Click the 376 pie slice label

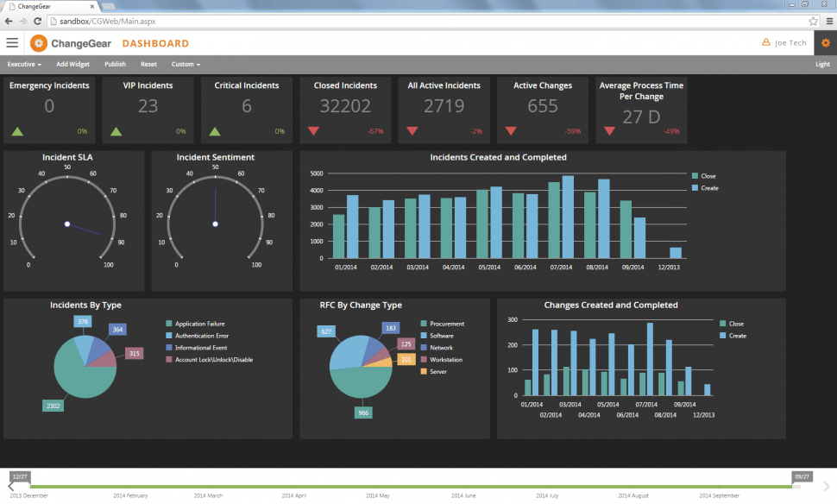coord(83,321)
